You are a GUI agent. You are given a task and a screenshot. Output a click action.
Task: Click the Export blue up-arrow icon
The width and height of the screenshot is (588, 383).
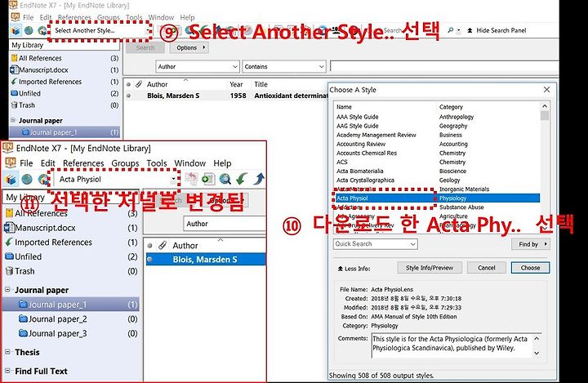tap(259, 179)
